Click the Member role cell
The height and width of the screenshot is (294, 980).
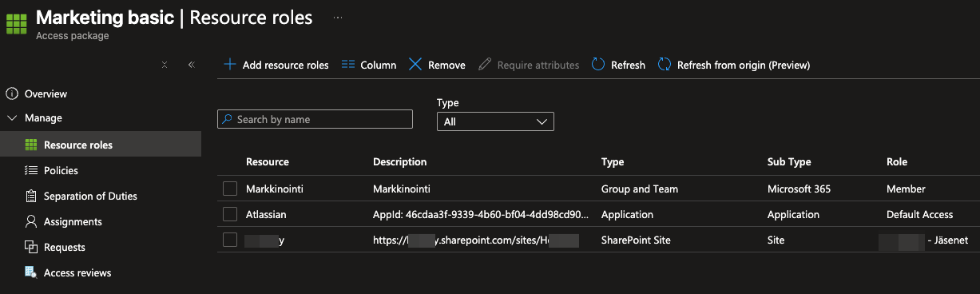click(x=906, y=189)
